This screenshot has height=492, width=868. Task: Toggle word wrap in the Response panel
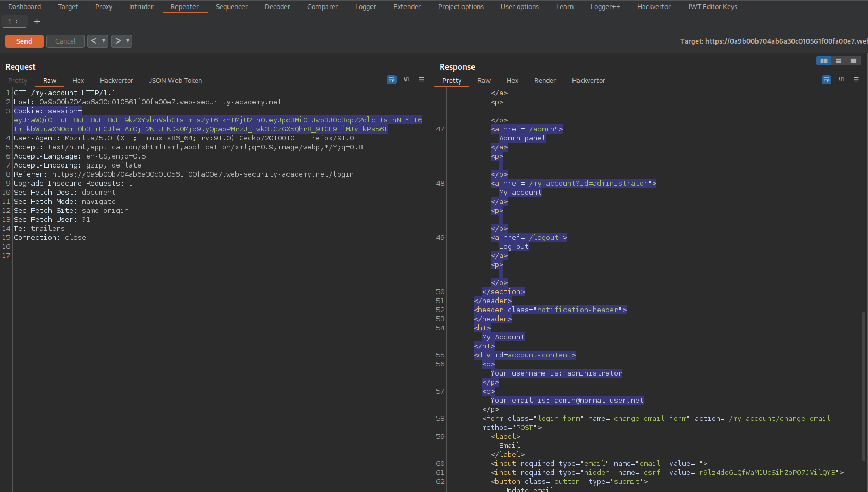point(827,79)
